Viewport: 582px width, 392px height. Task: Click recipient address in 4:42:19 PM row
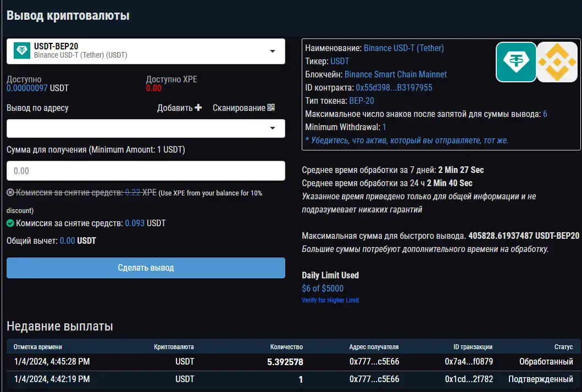coord(374,379)
